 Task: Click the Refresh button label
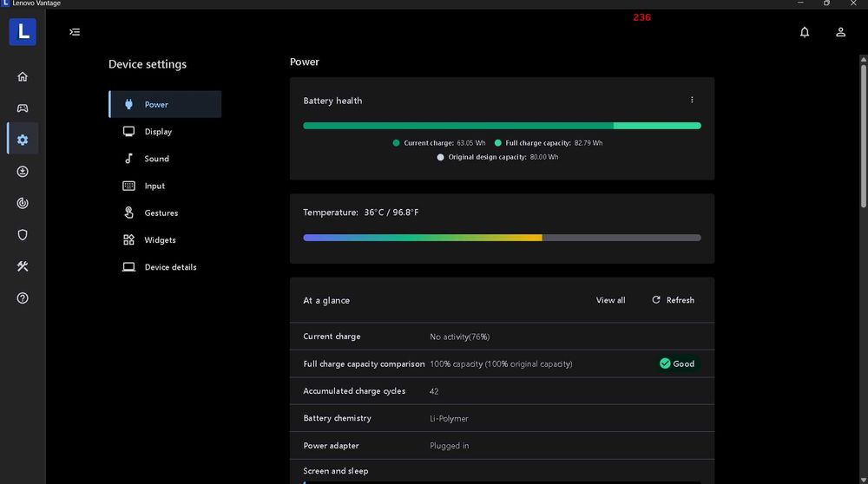pyautogui.click(x=680, y=300)
